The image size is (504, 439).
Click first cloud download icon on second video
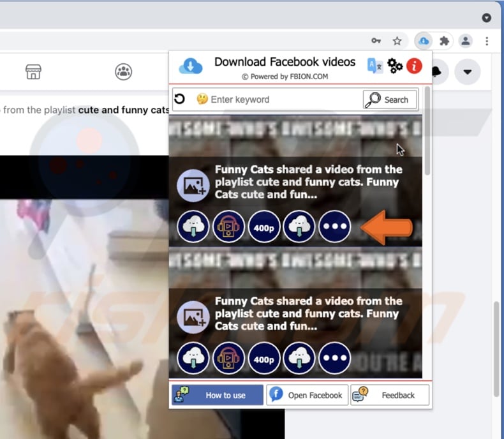[x=193, y=359]
